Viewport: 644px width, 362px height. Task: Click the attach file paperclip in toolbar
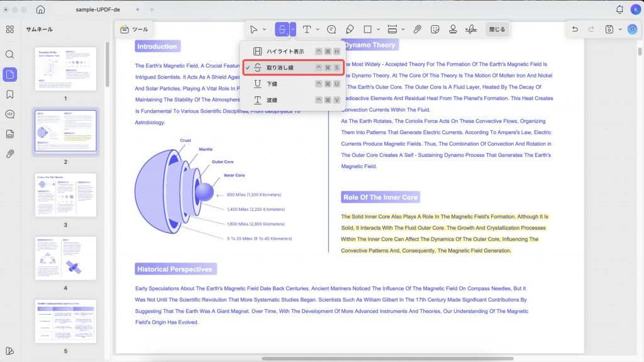418,29
